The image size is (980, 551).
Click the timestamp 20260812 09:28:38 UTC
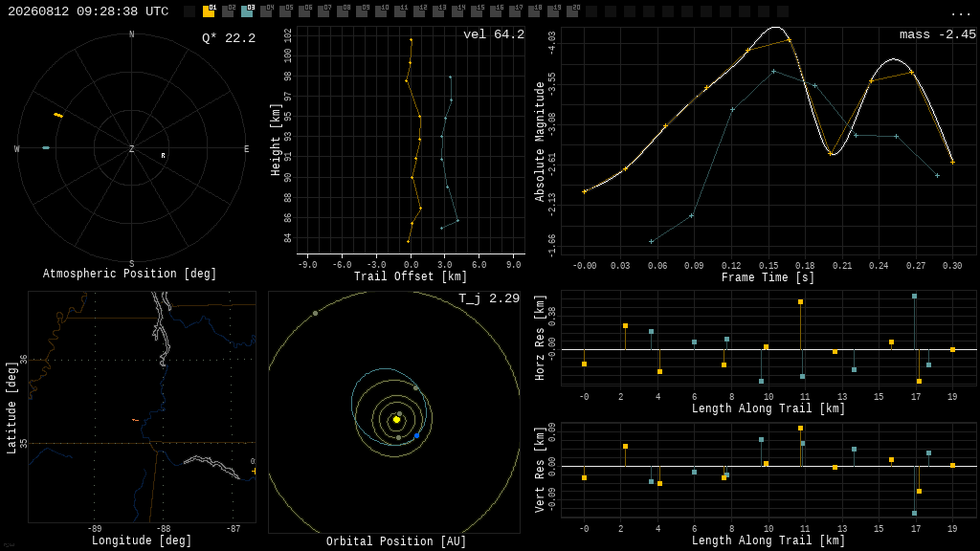click(x=88, y=11)
